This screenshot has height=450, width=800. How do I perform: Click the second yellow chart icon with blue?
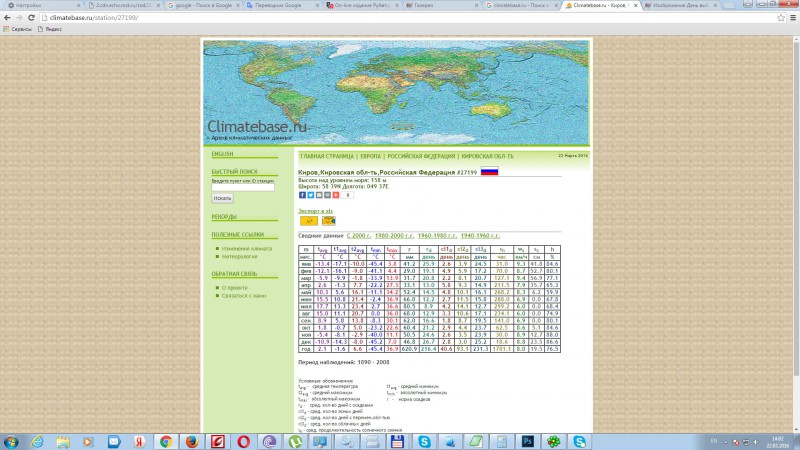click(329, 220)
